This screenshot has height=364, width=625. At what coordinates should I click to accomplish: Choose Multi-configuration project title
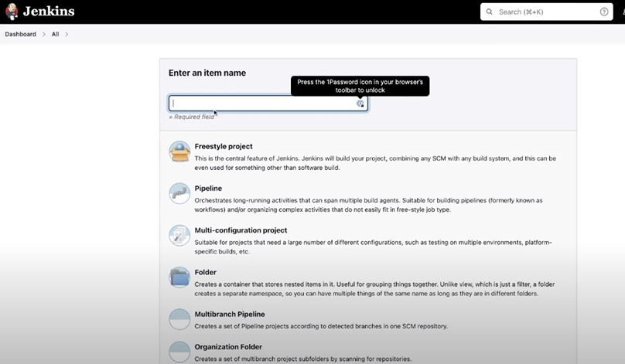(x=241, y=230)
